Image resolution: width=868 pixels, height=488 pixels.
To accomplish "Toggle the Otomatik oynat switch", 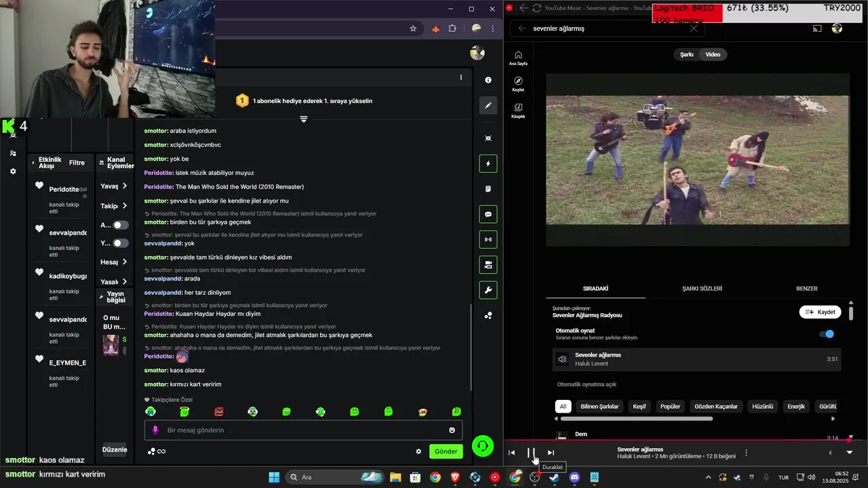I will click(827, 334).
